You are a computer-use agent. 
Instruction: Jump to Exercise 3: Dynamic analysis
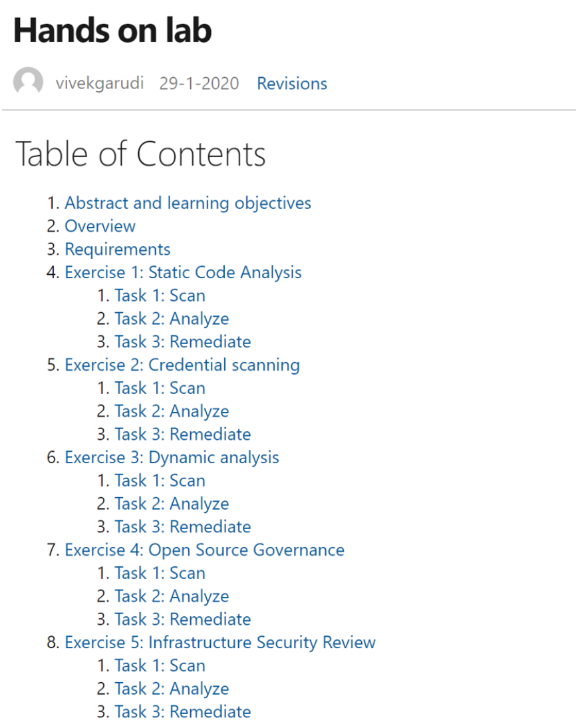172,458
